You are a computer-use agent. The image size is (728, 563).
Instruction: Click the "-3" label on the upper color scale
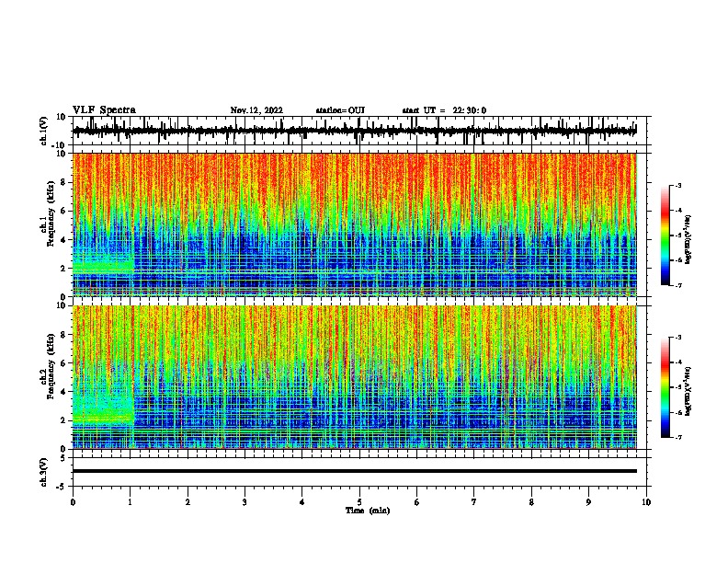(x=678, y=185)
